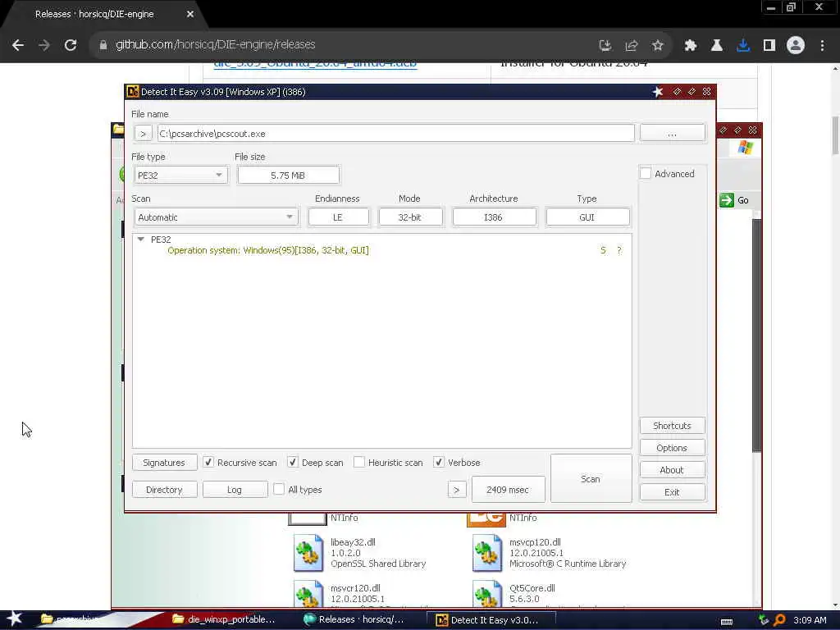The width and height of the screenshot is (840, 630).
Task: Open About dialog
Action: pyautogui.click(x=673, y=470)
